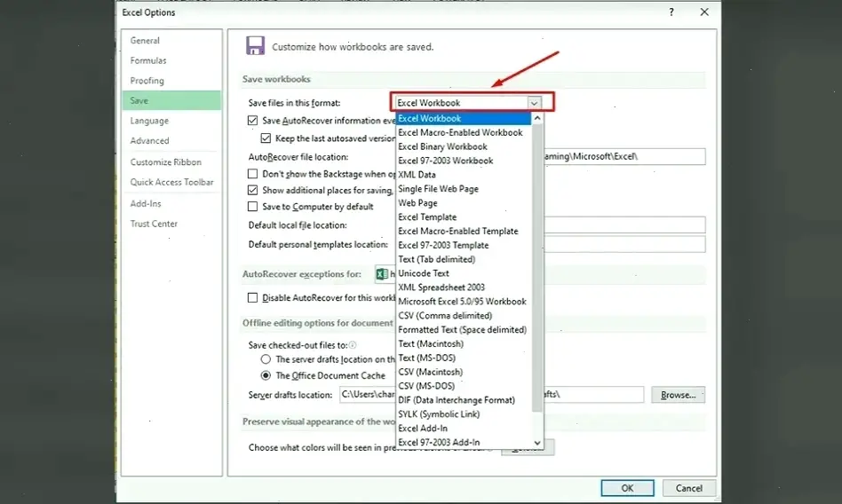Click Default personal templates location field

pyautogui.click(x=624, y=244)
